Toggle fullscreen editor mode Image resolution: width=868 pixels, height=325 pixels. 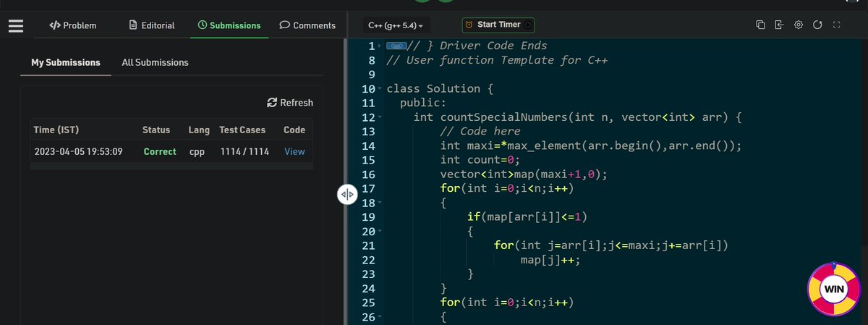(836, 25)
